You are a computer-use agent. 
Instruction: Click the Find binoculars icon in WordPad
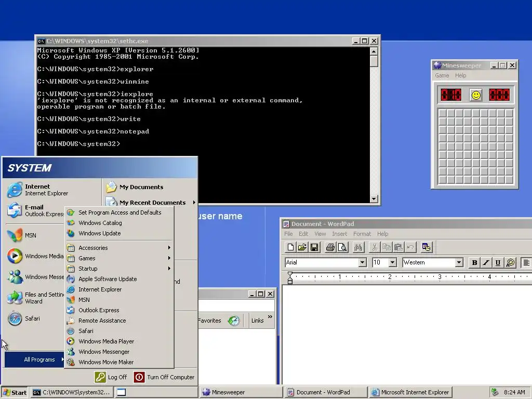(358, 247)
